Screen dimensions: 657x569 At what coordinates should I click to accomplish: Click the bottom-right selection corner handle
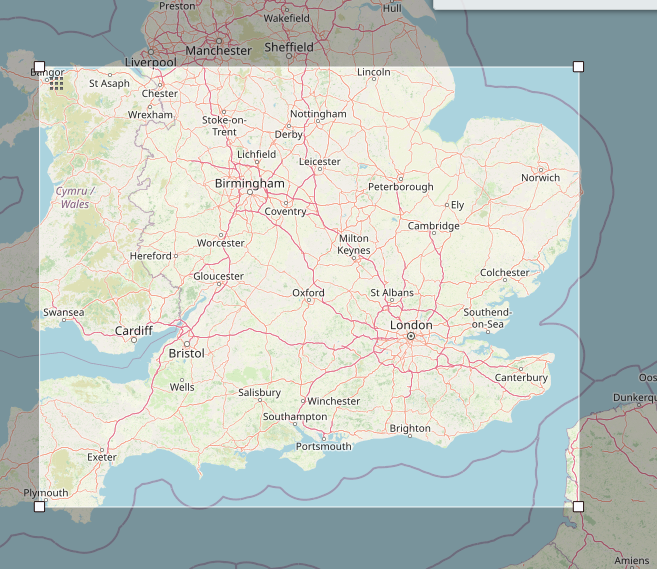(x=578, y=507)
